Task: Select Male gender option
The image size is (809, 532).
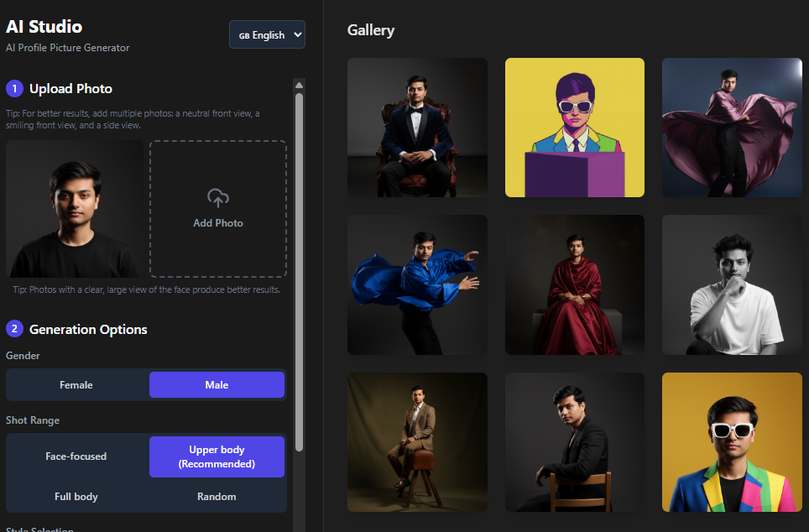Action: pos(217,385)
